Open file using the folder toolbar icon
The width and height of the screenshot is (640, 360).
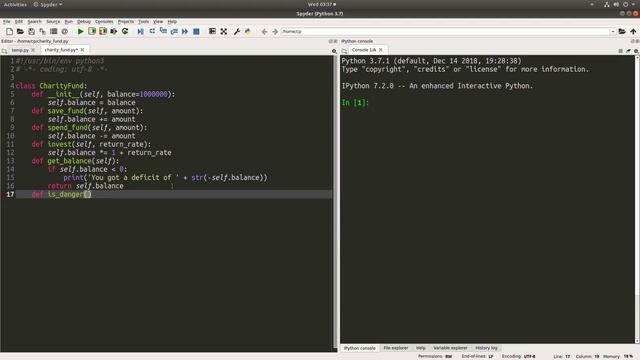[20, 31]
